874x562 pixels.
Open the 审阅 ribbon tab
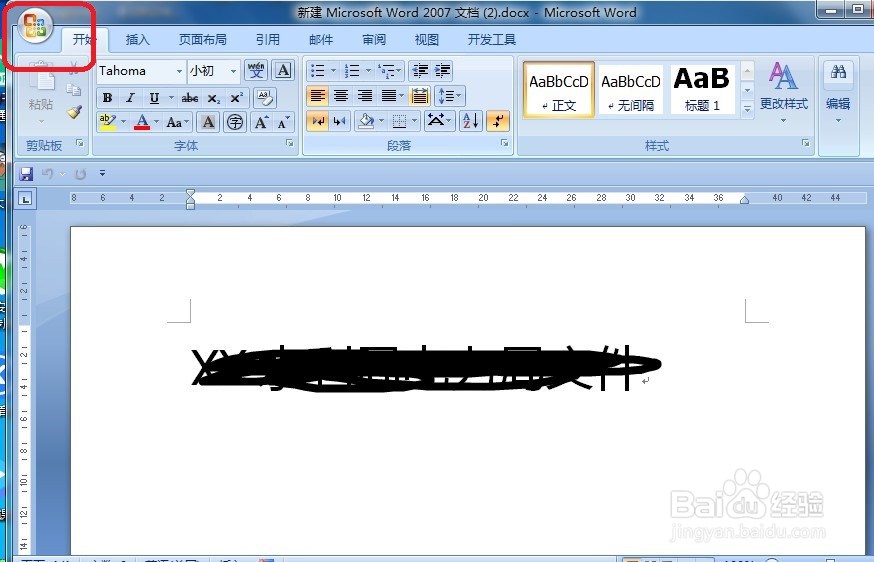click(374, 40)
